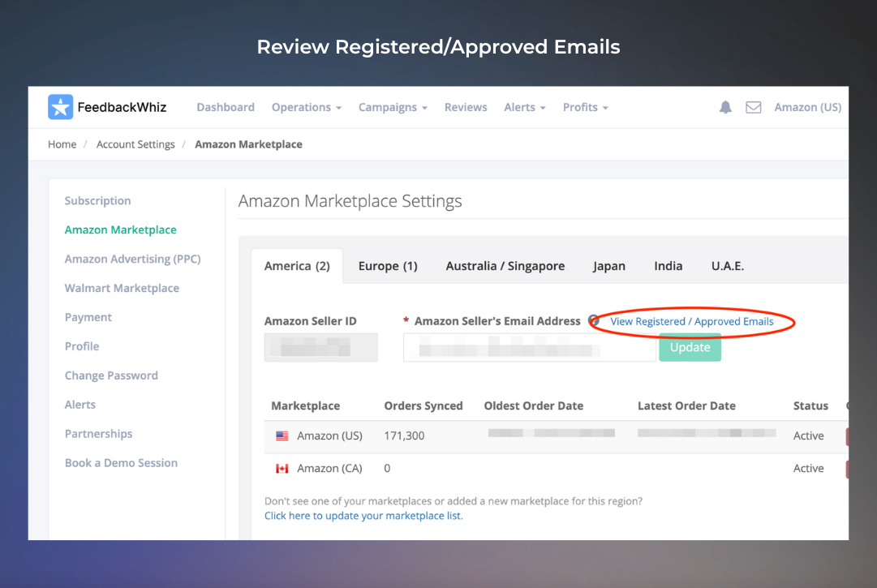877x588 pixels.
Task: Open the Amazon (US) account selector
Action: coord(808,107)
